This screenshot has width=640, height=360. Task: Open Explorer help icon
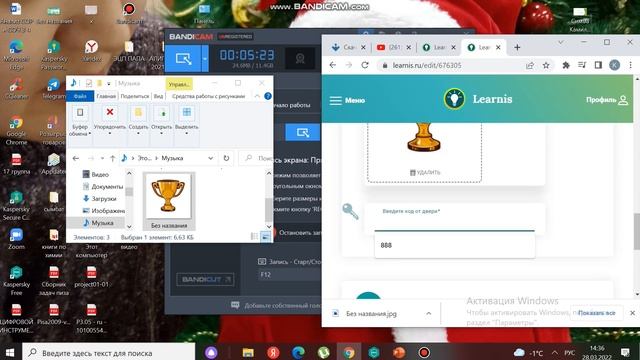click(x=268, y=96)
